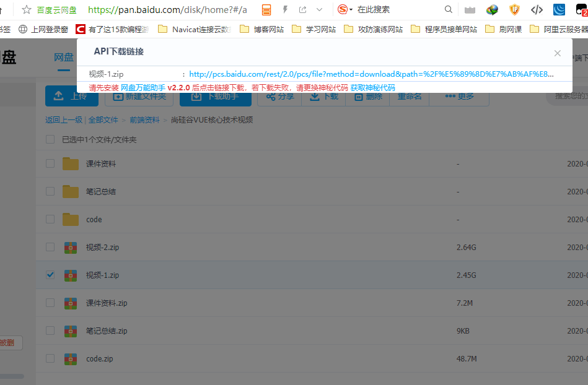Close the API下载链接 dialog
This screenshot has height=385, width=588.
[557, 53]
